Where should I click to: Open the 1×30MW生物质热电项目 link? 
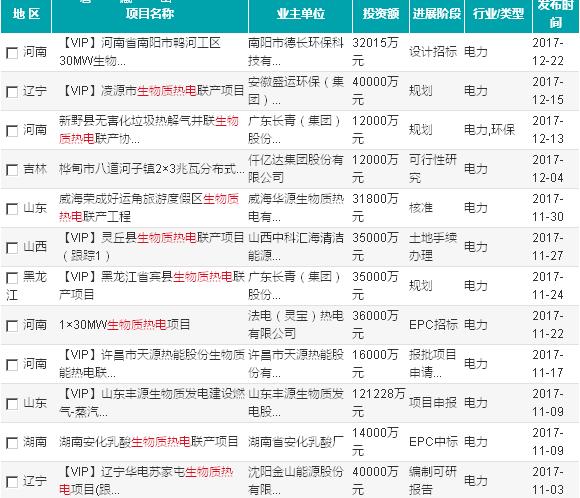pyautogui.click(x=125, y=324)
